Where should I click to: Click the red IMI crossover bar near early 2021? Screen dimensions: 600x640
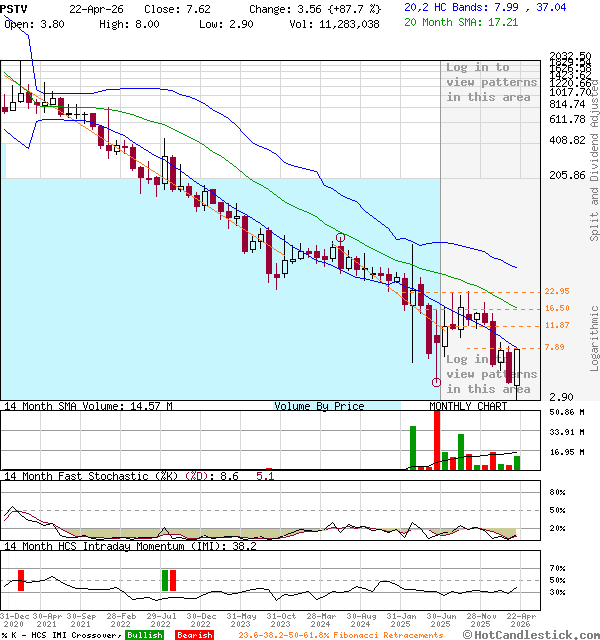21,580
